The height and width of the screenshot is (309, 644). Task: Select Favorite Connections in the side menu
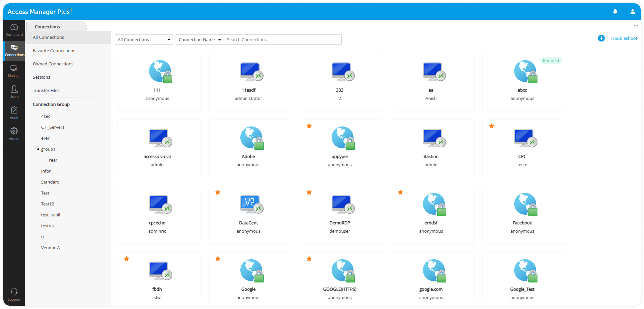(x=54, y=50)
